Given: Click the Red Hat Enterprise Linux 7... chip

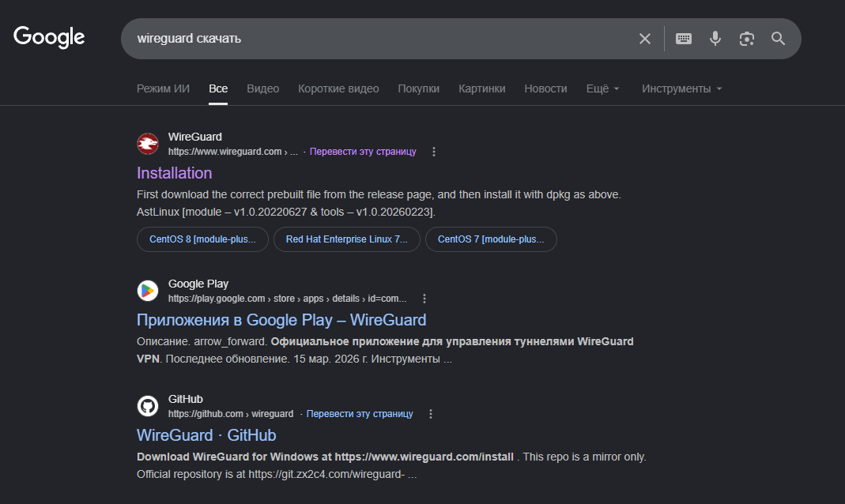Looking at the screenshot, I should coord(346,239).
